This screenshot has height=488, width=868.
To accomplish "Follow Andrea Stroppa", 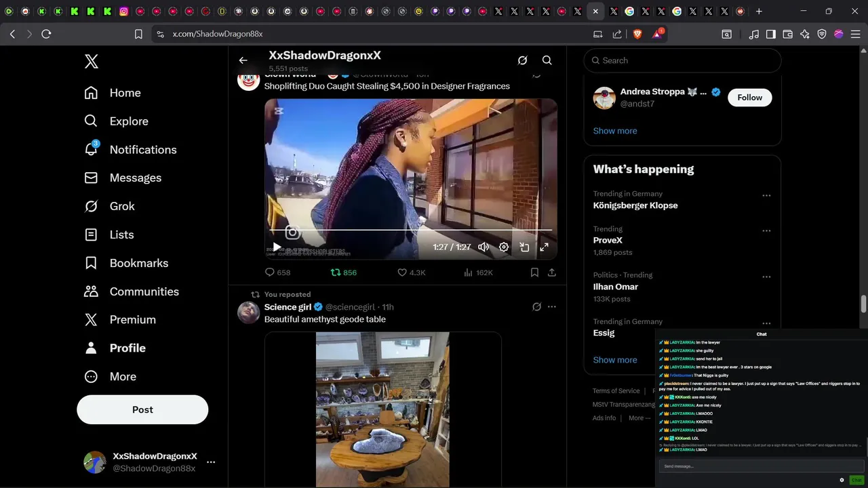I will click(x=749, y=98).
